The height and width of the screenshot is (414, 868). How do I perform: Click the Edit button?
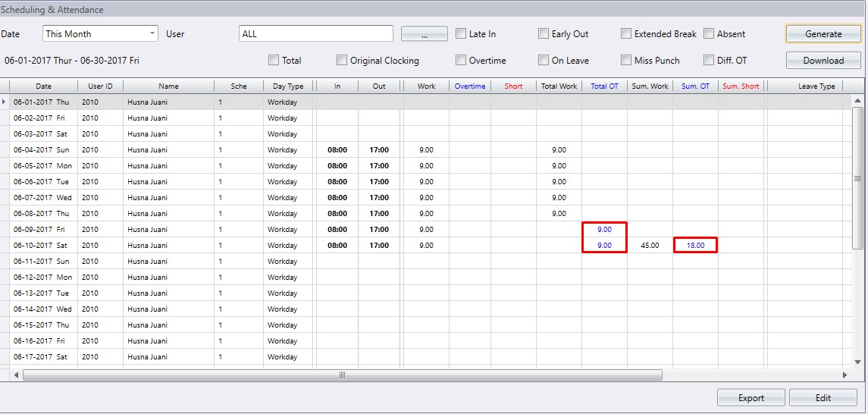823,397
